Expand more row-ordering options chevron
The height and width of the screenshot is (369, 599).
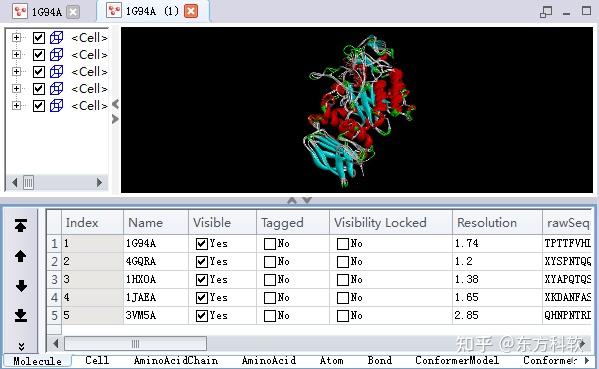click(x=21, y=346)
